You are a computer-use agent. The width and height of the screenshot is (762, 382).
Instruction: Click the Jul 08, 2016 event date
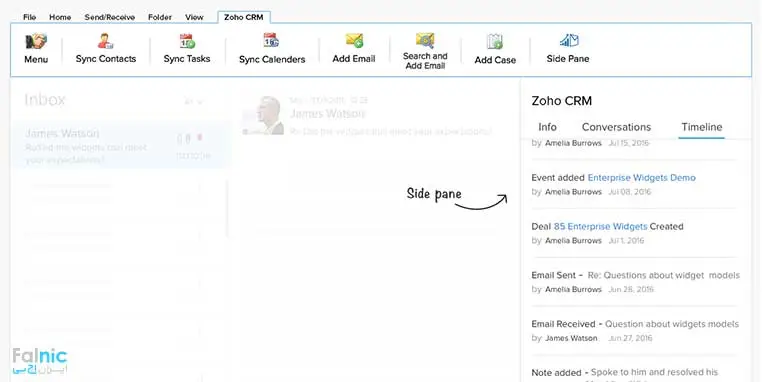pyautogui.click(x=629, y=192)
